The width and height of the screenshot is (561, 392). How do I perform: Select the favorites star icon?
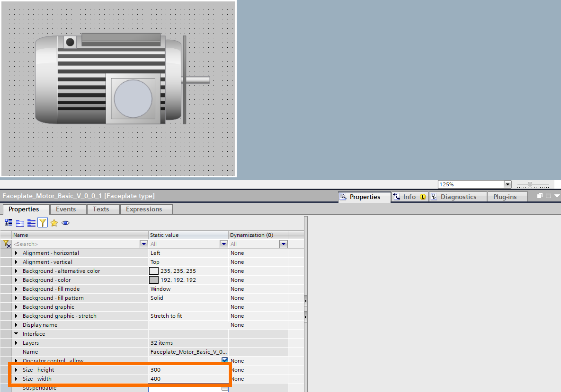54,223
